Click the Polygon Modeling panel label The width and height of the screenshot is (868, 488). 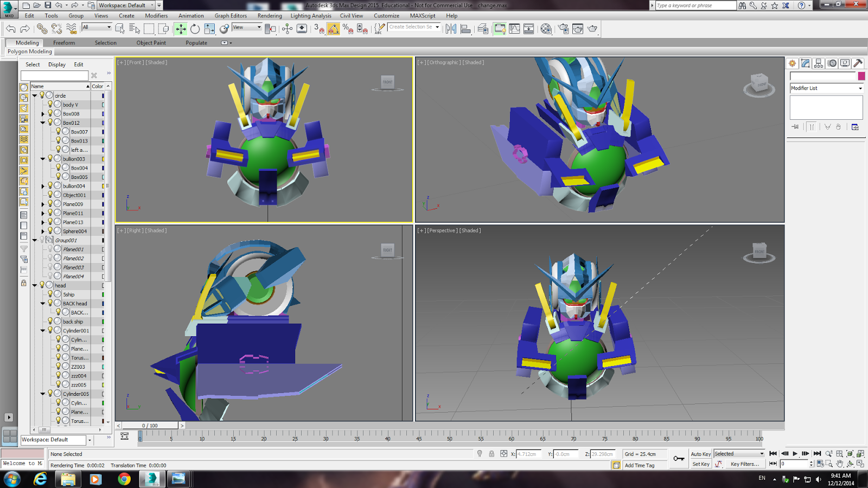click(30, 52)
